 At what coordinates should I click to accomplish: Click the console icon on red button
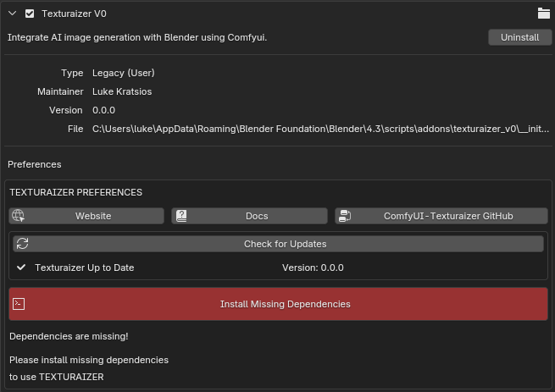(x=19, y=304)
